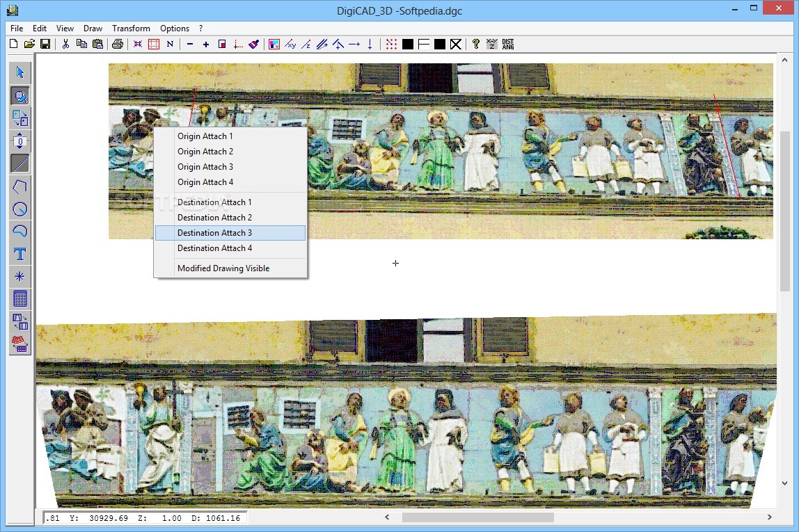
Task: Open help with question mark icon
Action: tap(476, 45)
